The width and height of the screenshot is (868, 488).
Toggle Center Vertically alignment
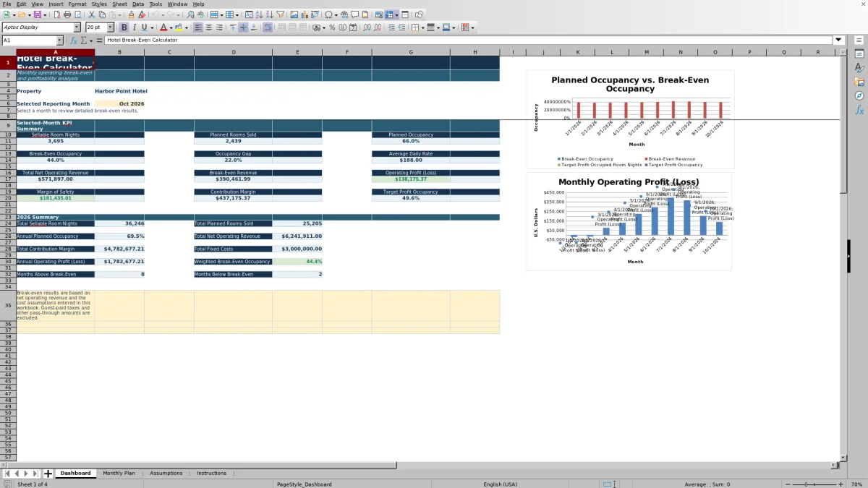click(x=243, y=27)
